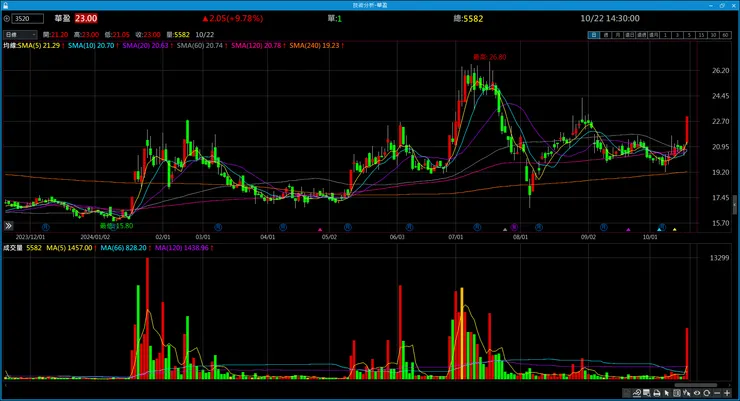Choose the 15-minute interval button
Screen dimensions: 740x401
701,35
